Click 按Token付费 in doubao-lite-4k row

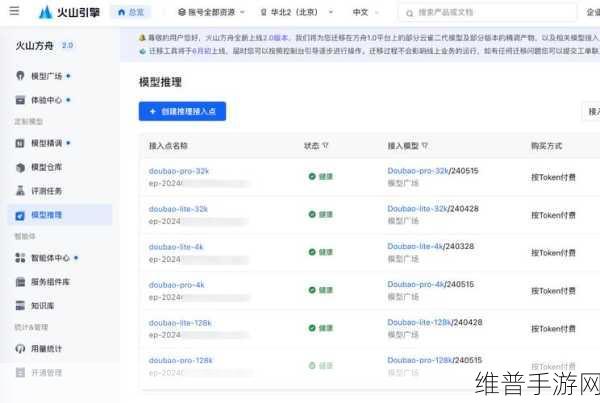[x=553, y=253]
